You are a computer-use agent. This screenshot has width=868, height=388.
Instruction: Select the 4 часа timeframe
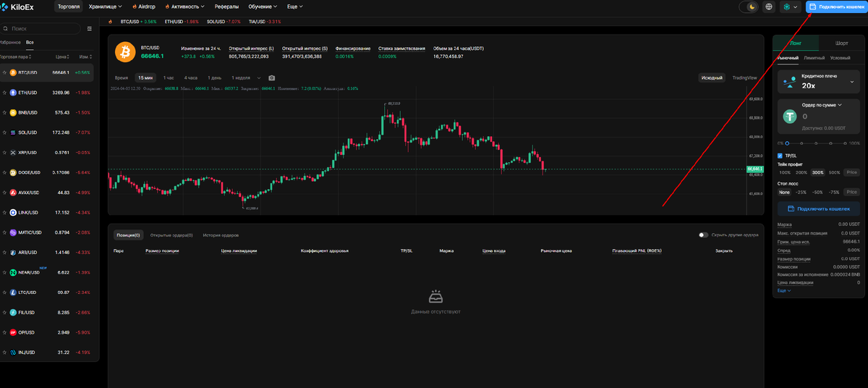191,77
